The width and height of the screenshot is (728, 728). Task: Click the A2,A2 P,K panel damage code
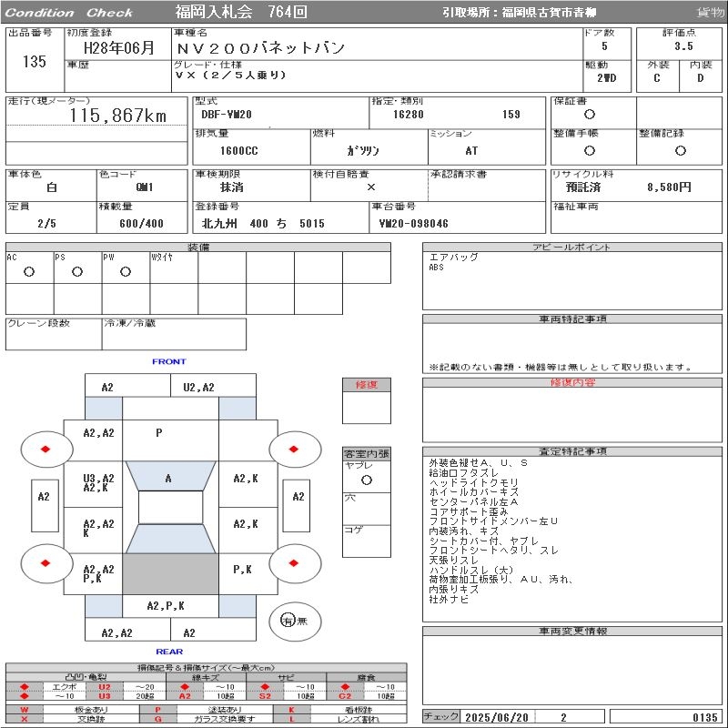pos(98,574)
